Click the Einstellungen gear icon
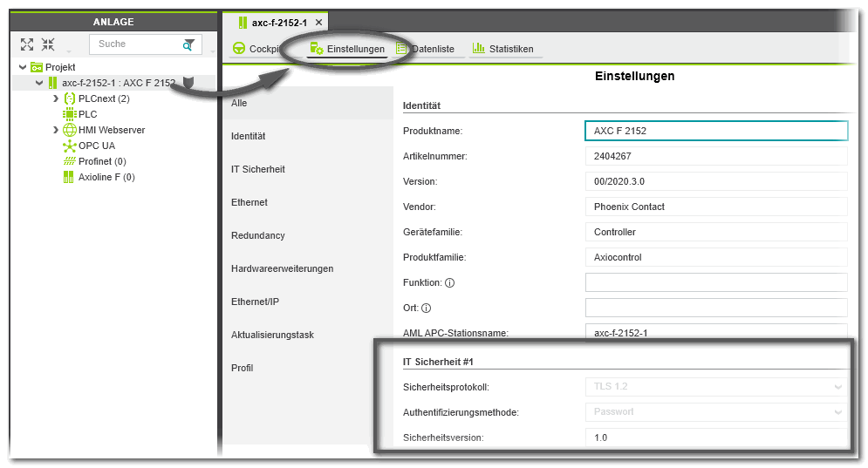Viewport: 868px width, 468px height. coord(316,49)
